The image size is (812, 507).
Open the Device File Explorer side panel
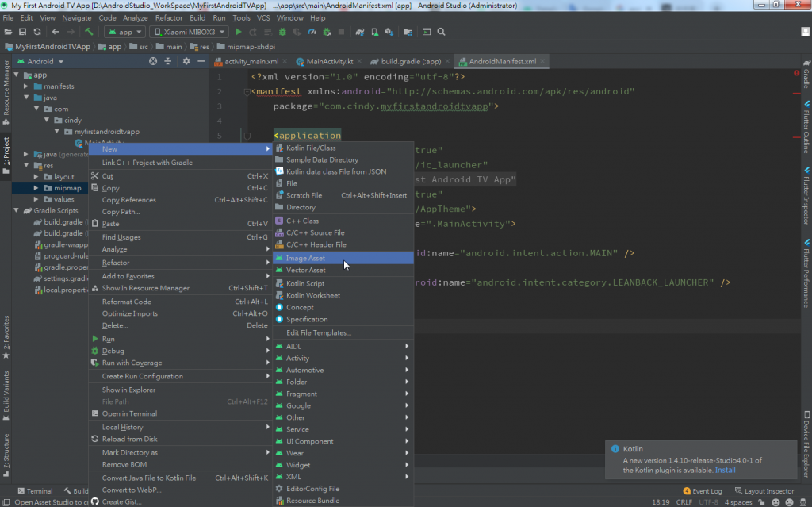pos(806,444)
